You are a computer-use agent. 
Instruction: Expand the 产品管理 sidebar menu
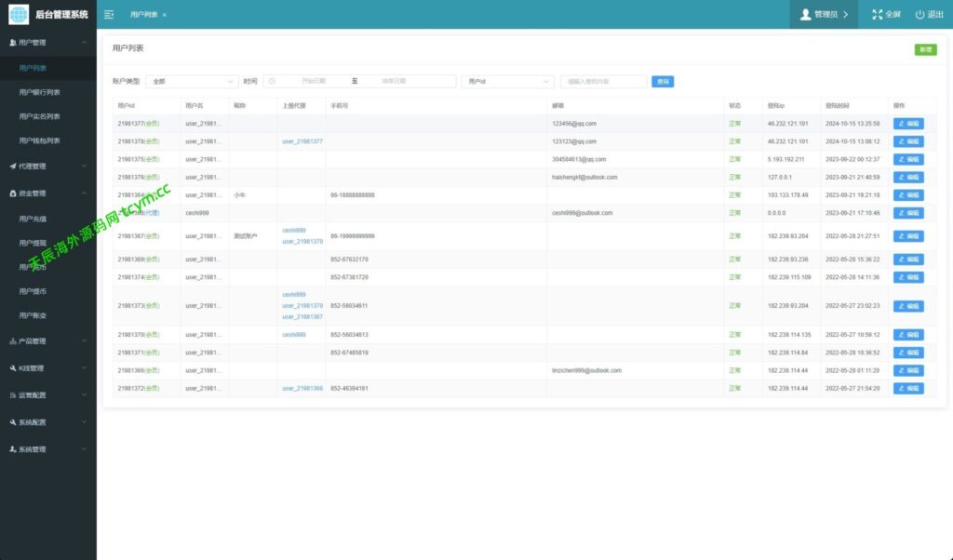48,341
